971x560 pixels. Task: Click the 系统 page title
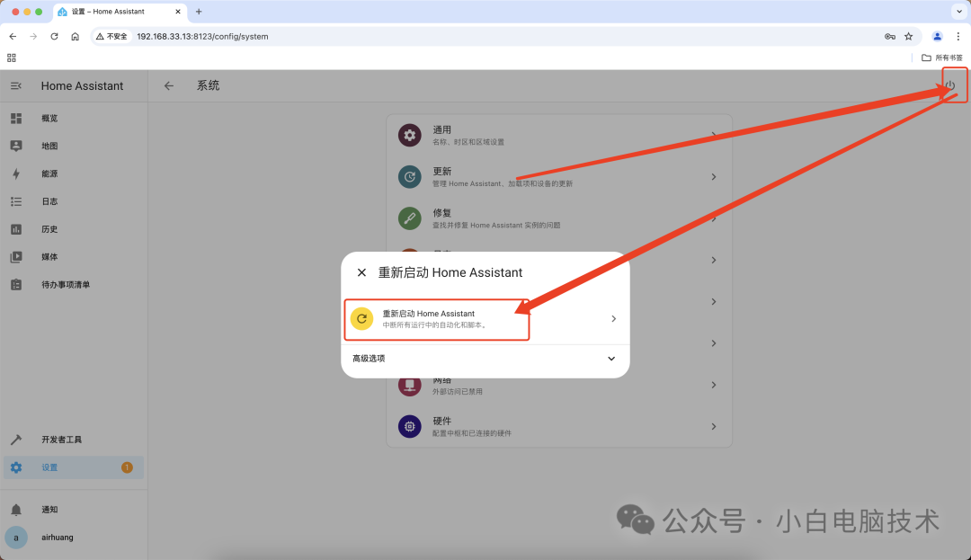tap(208, 85)
